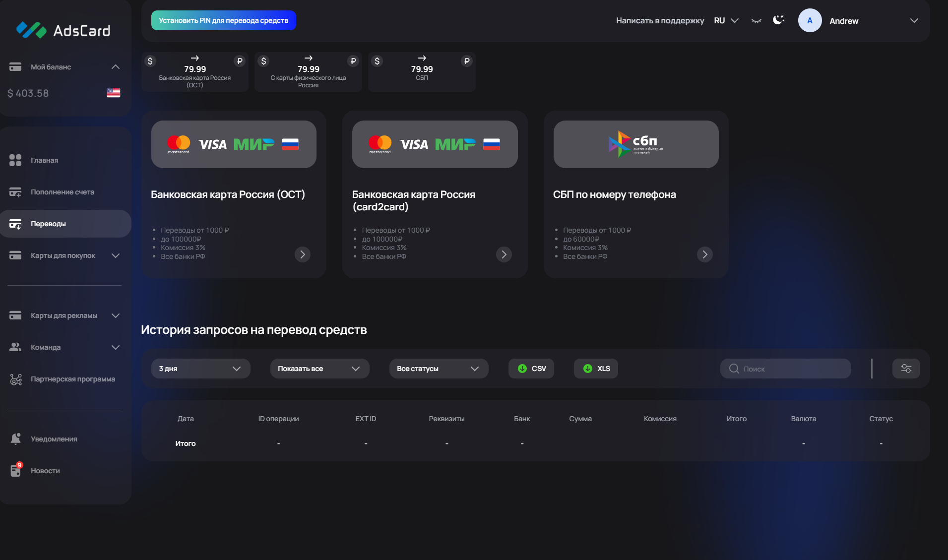Click Установить PIN для перевода средств

click(x=224, y=20)
